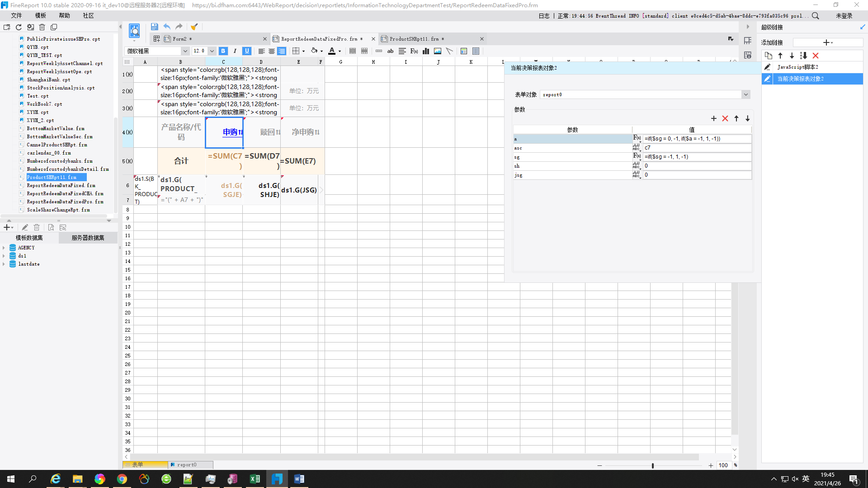Remove selected hyperlink with red X
This screenshot has width=868, height=488.
coord(816,56)
